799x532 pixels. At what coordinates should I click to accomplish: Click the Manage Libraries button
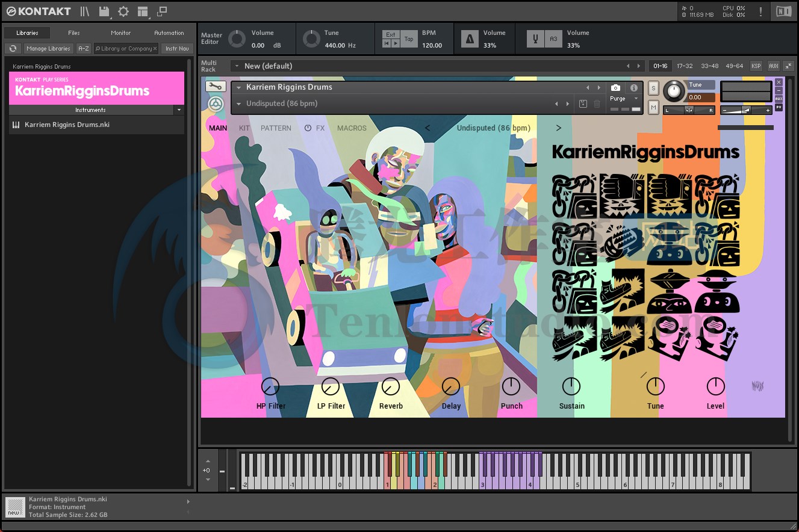point(49,49)
